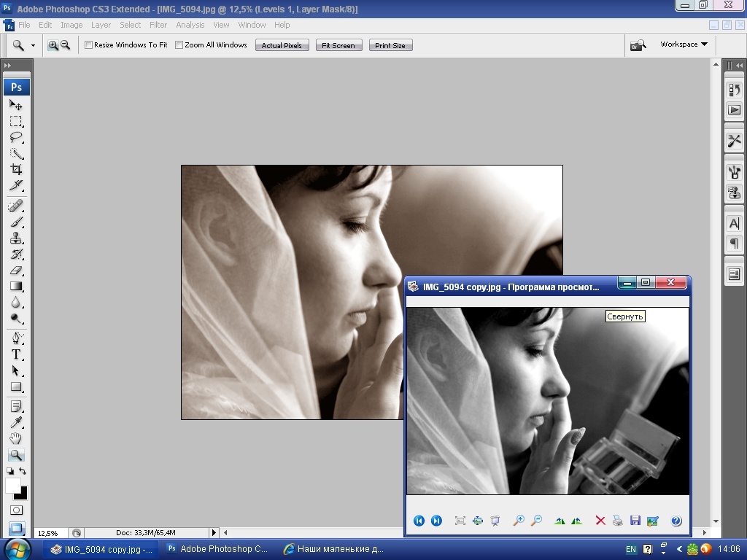
Task: Open the Layer menu
Action: tap(101, 25)
